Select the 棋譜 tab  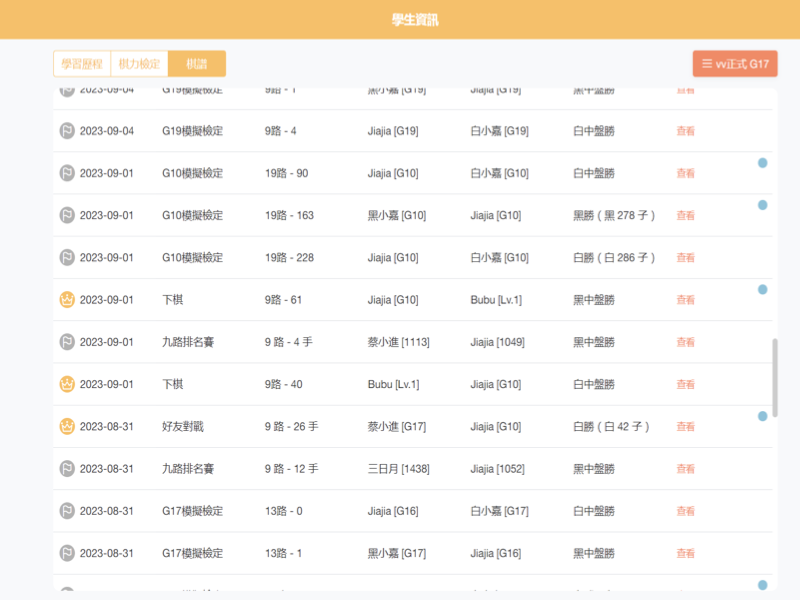coord(197,64)
